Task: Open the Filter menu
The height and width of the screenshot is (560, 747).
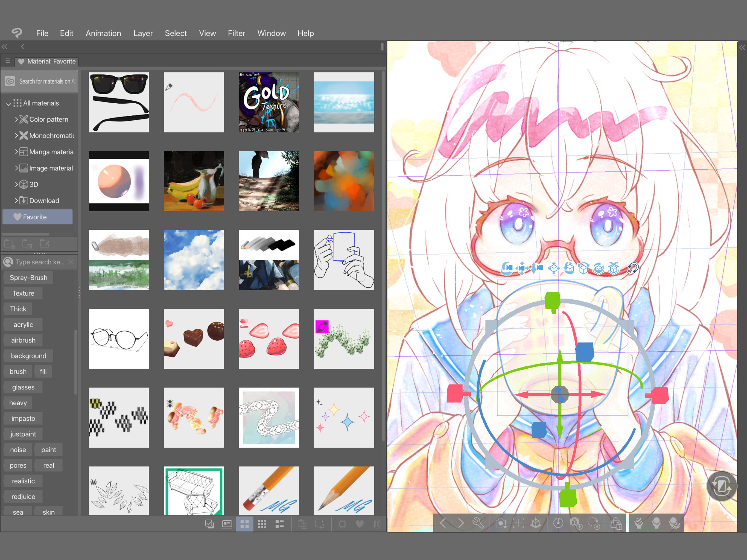Action: [x=236, y=33]
